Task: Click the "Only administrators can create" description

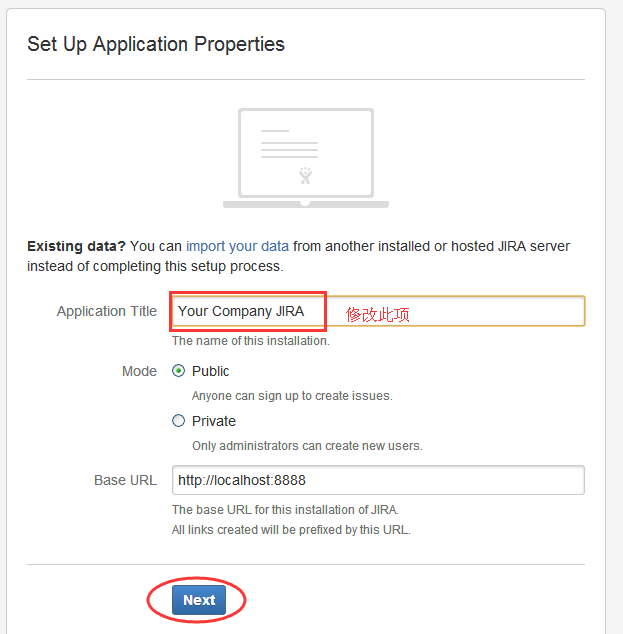Action: [x=307, y=446]
